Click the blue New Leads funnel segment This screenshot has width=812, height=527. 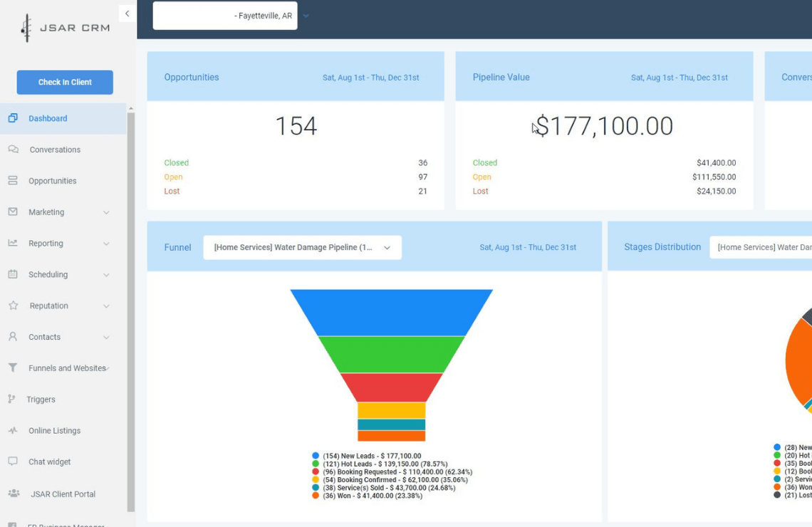click(391, 312)
